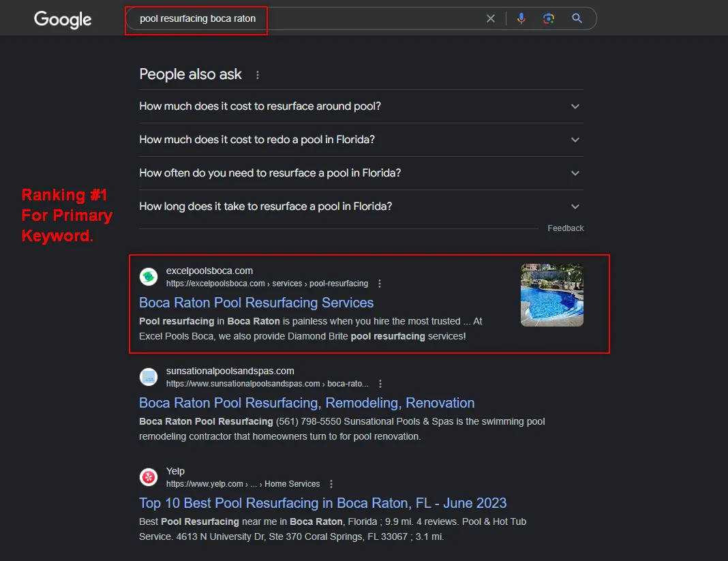728x561 pixels.
Task: Open more options for the Yelp result
Action: [331, 484]
